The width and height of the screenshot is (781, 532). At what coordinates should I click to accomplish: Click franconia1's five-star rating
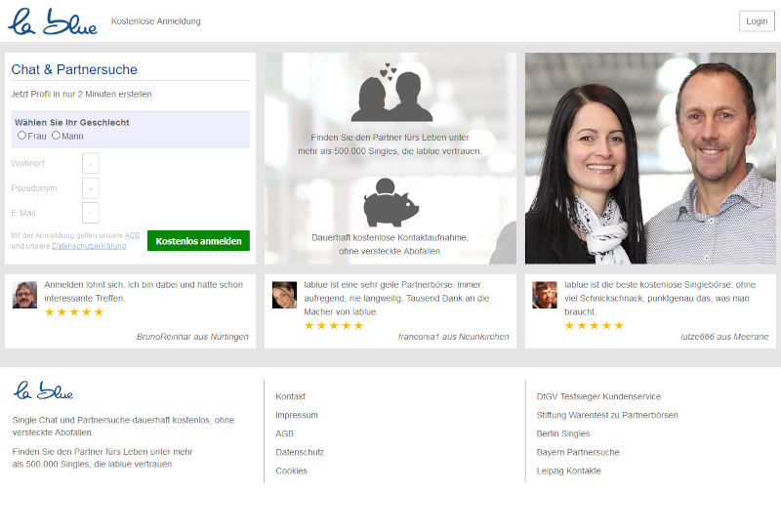pos(334,326)
